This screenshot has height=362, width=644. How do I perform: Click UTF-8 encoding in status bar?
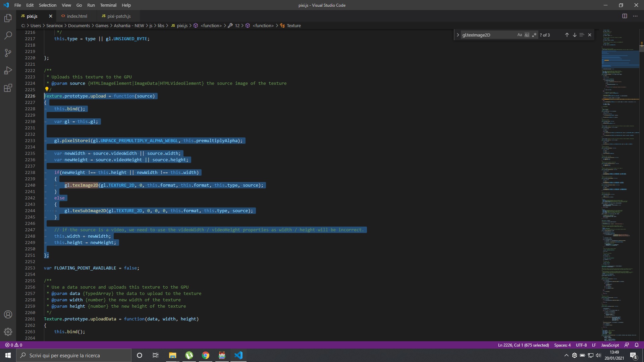[x=581, y=345]
